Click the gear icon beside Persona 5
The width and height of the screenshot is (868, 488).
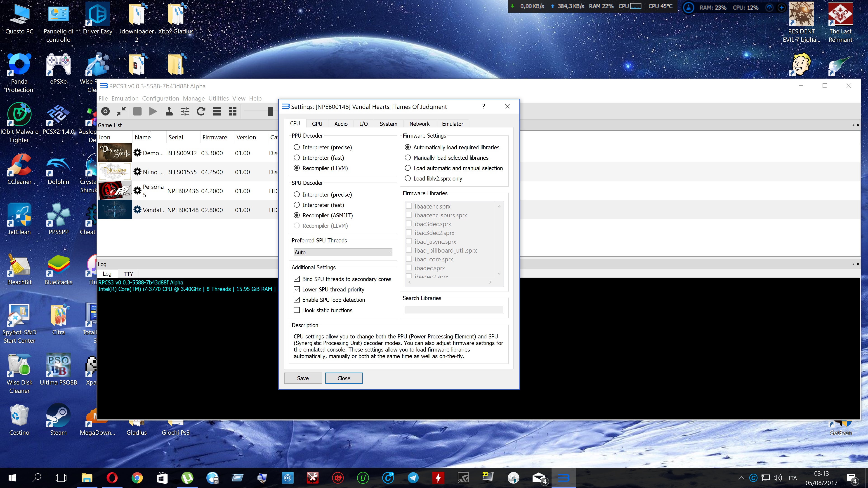pos(137,191)
